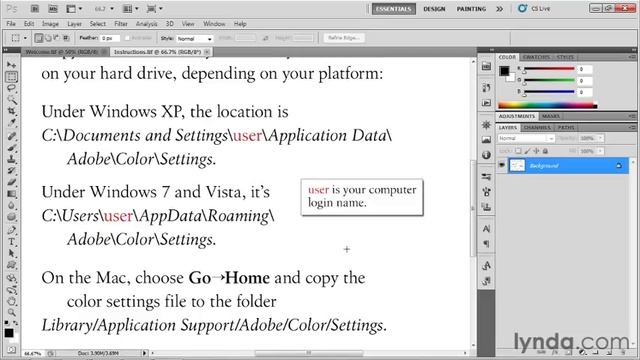Select the Brush tool
This screenshot has width=640, height=360.
pyautogui.click(x=11, y=148)
